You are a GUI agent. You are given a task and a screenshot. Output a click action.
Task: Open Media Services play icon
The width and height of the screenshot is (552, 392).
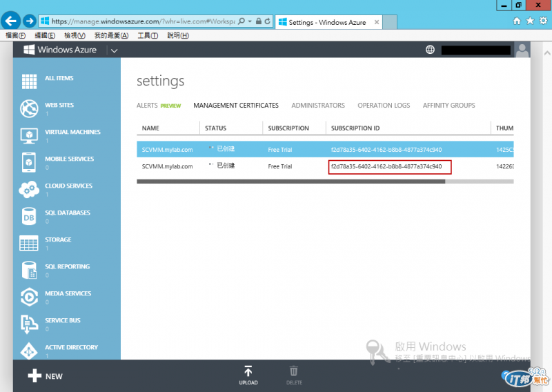click(x=29, y=297)
